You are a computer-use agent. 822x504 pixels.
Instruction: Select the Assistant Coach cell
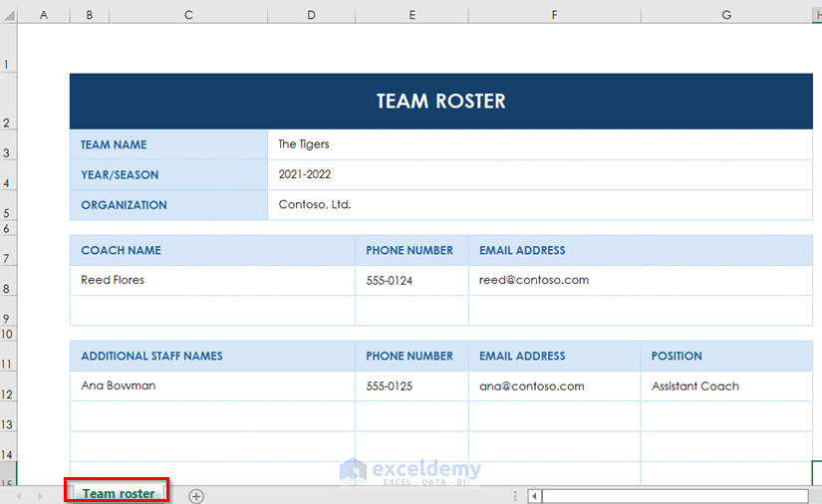[726, 386]
